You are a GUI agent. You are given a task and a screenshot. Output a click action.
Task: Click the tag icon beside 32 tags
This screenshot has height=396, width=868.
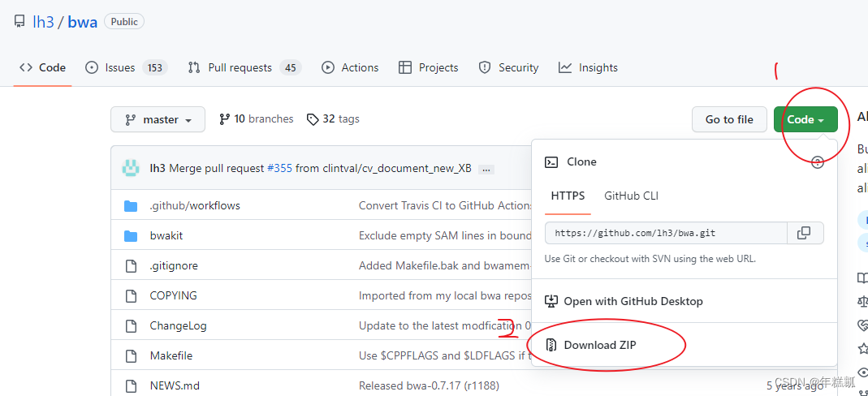(x=313, y=119)
